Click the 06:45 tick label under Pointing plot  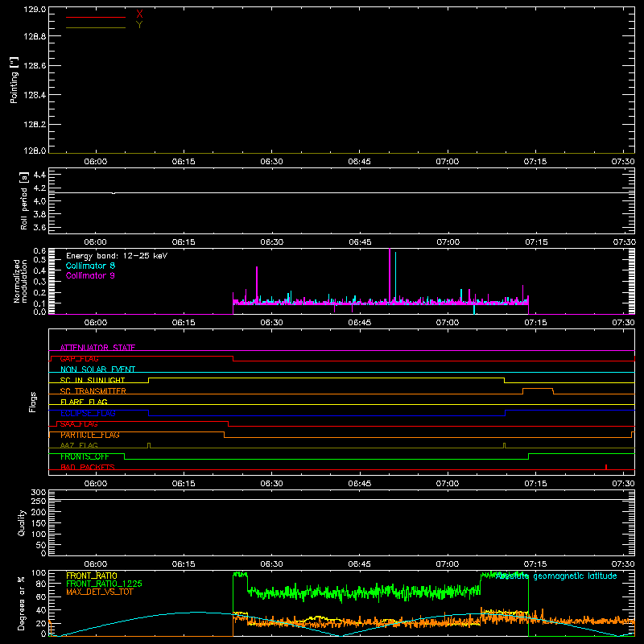point(359,162)
